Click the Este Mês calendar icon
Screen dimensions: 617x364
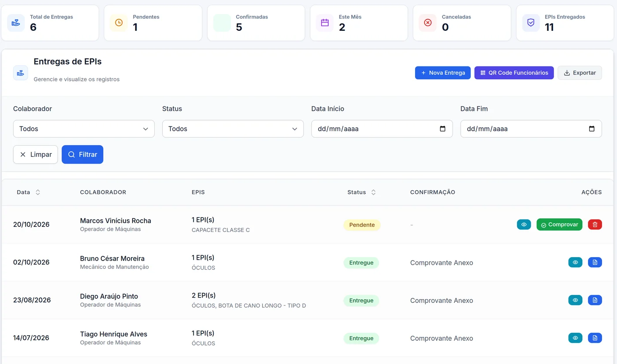(325, 23)
